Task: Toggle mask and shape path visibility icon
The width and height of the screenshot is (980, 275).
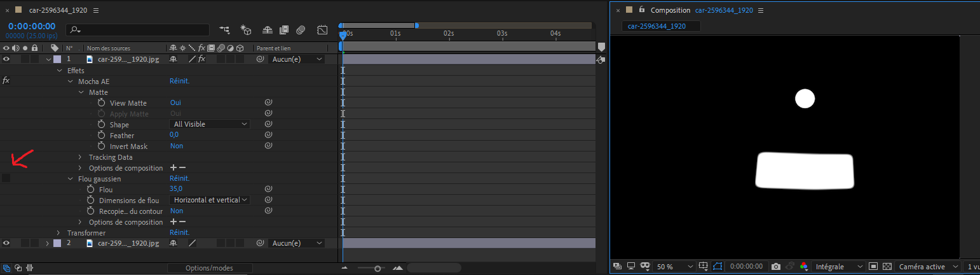Action: tap(718, 267)
